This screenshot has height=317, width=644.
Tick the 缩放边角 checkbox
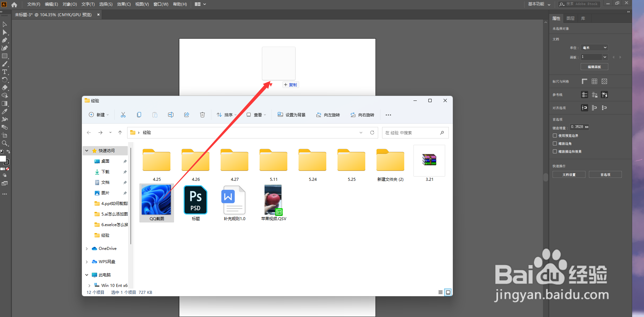[x=555, y=143]
